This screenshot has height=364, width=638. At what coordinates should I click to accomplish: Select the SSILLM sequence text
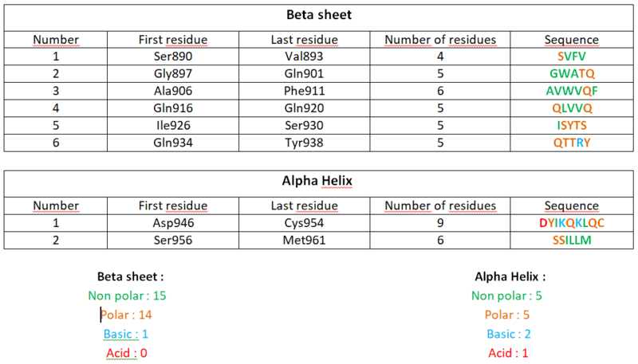pos(571,240)
